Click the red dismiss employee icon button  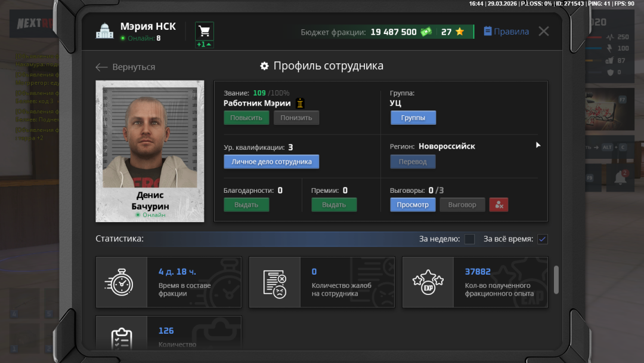click(499, 205)
